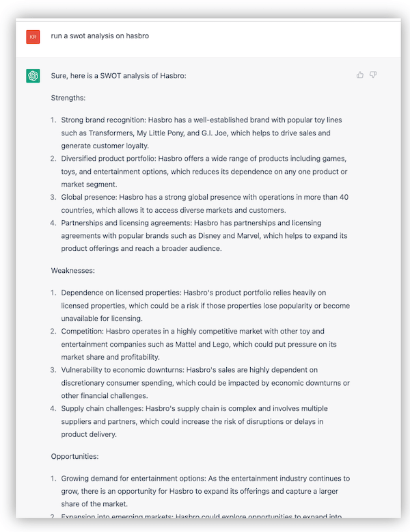Click the thumbs up icon on the response

point(360,75)
